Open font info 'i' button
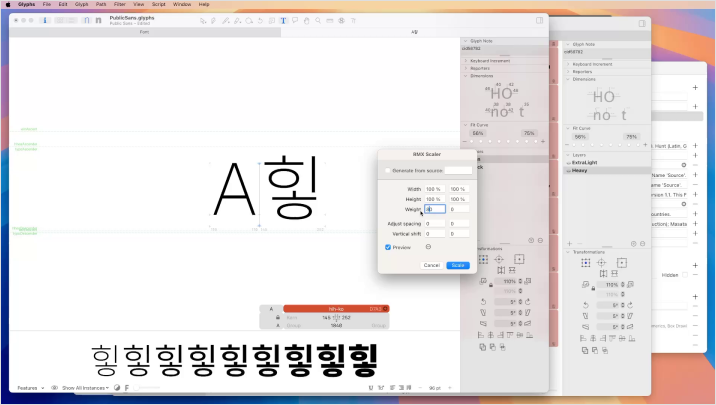 (x=45, y=20)
